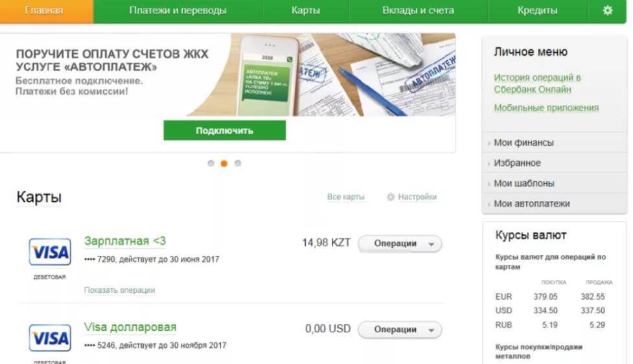633x364 pixels.
Task: Open Операции dropdown for Visa долларовая card
Action: coord(400,330)
